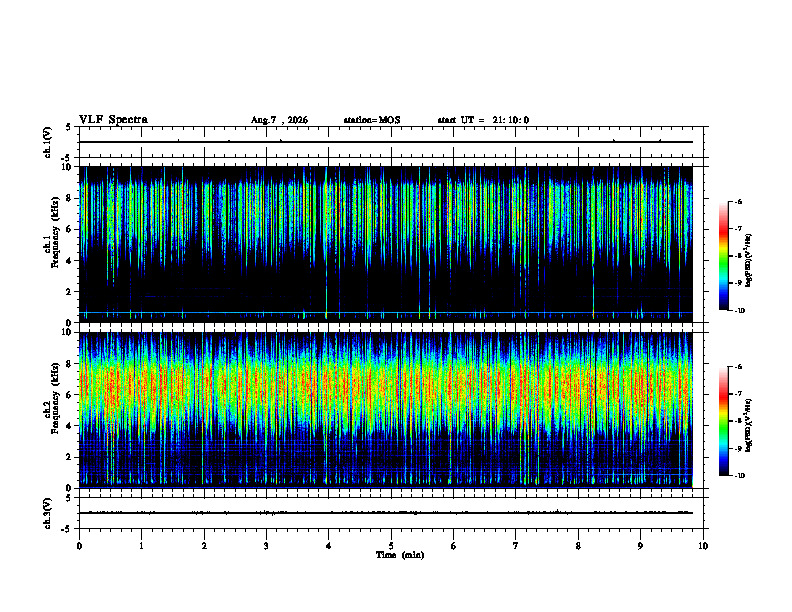The image size is (792, 612).
Task: Click the "-6" label on ch.1 color bar
Action: tap(738, 201)
